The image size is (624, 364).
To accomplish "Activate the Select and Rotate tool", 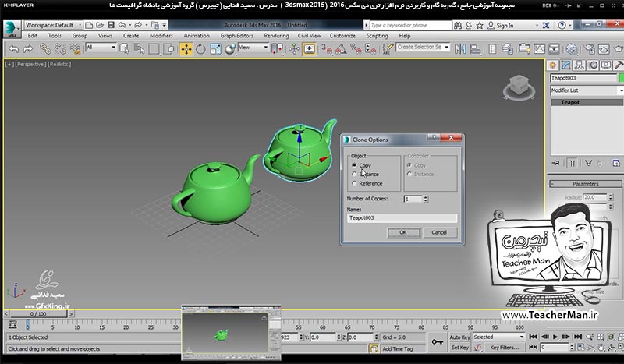I will [200, 49].
